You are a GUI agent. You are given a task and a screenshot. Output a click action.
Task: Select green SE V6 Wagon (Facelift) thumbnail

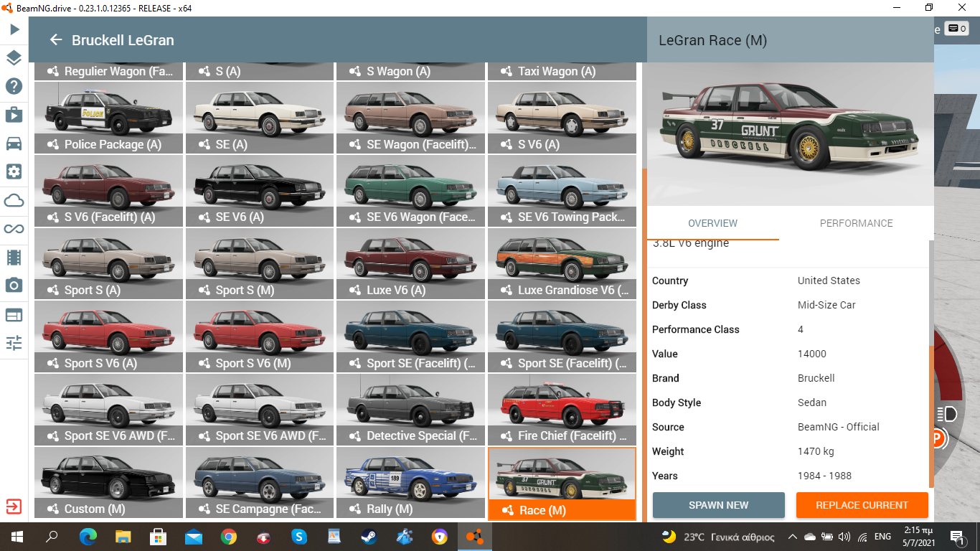coord(411,191)
